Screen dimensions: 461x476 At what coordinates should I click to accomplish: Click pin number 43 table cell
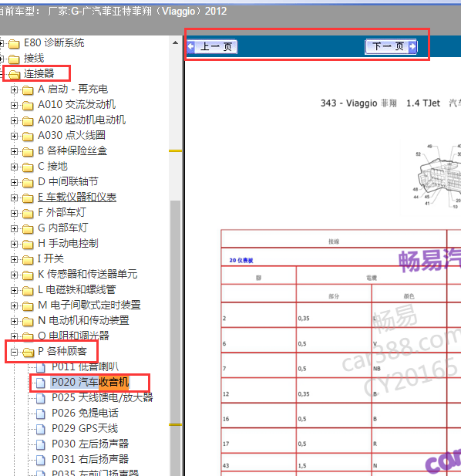(259, 462)
